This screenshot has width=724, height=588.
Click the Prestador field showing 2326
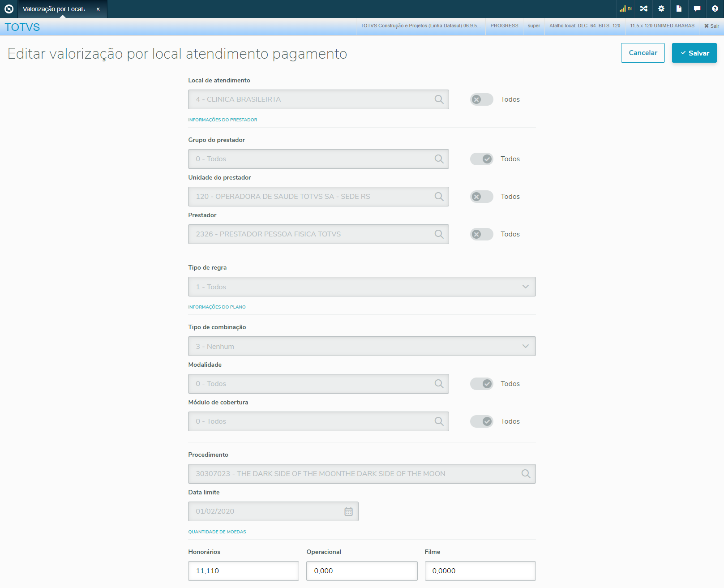(x=318, y=234)
